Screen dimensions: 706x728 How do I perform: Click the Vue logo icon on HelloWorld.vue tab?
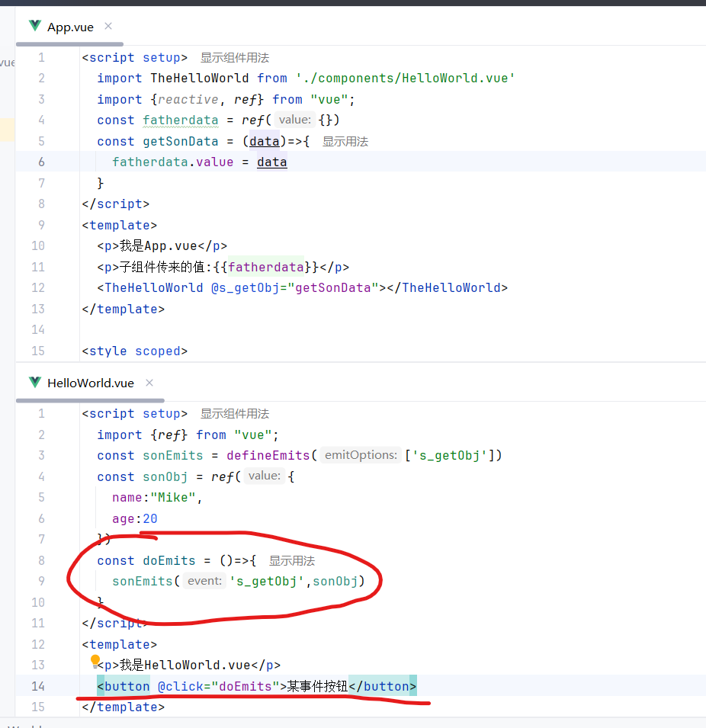click(x=35, y=383)
